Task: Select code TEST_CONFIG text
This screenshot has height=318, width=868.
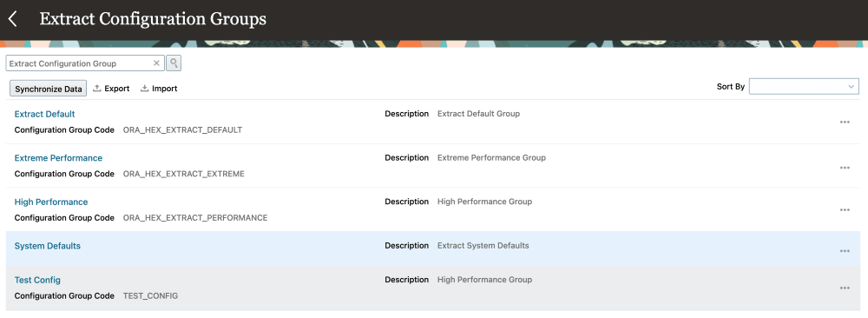Action: click(x=150, y=295)
